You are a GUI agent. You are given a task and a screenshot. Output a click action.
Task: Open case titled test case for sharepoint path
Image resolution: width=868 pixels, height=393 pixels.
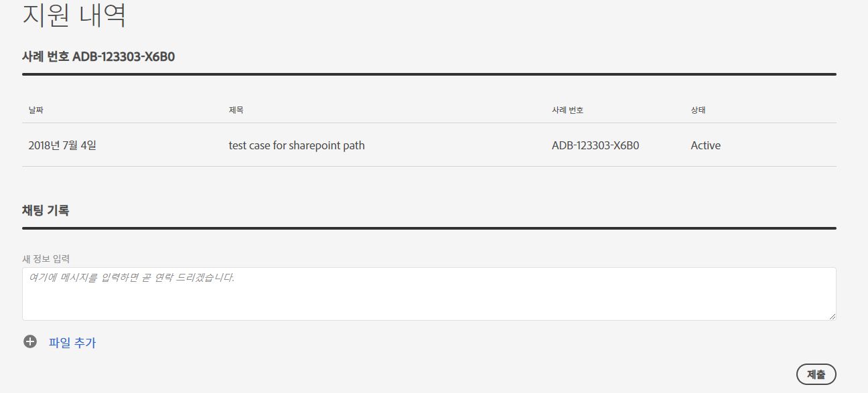[x=297, y=145]
